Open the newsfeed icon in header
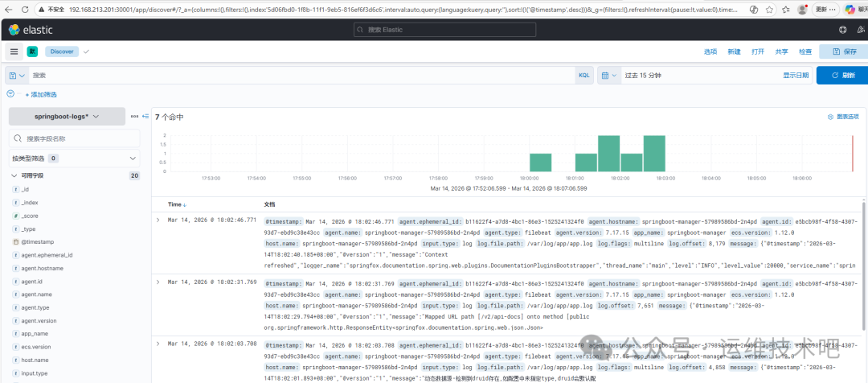 [862, 30]
